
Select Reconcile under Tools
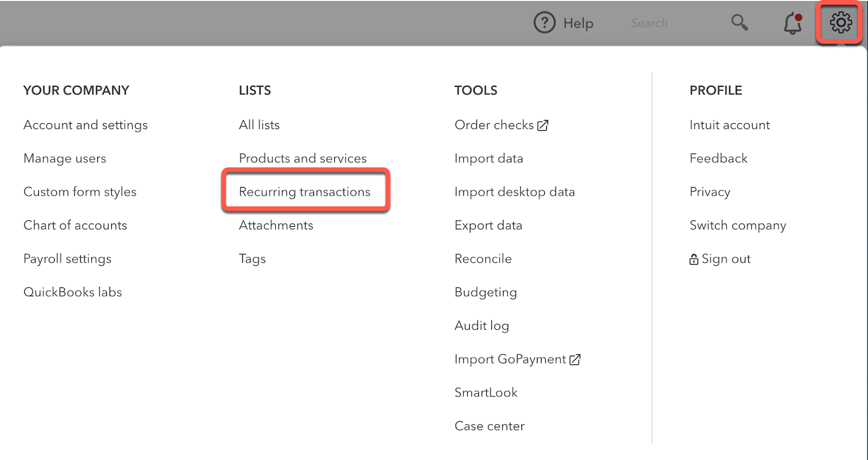click(483, 259)
